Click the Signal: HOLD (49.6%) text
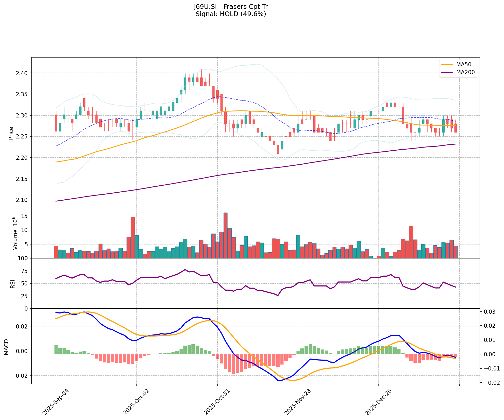The width and height of the screenshot is (504, 420). tap(231, 14)
